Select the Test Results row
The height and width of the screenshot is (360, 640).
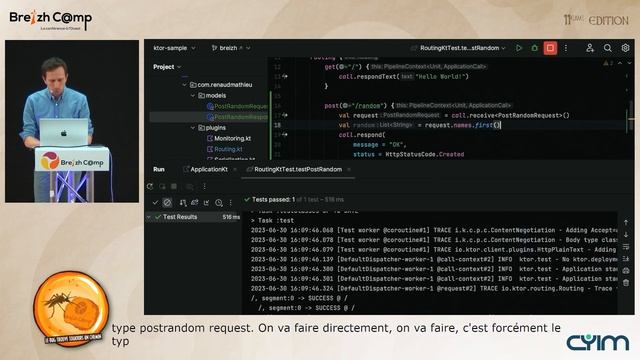click(x=193, y=217)
